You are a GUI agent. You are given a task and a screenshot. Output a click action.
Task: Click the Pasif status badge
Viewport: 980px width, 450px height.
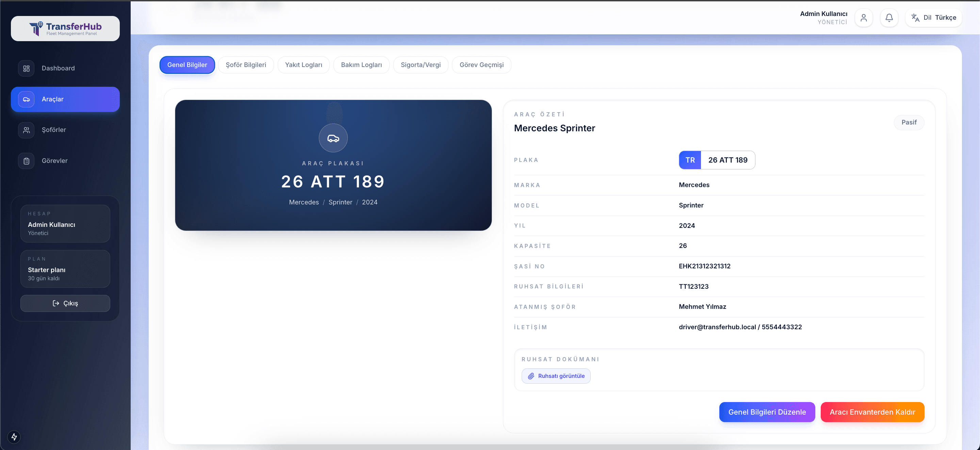click(x=909, y=122)
